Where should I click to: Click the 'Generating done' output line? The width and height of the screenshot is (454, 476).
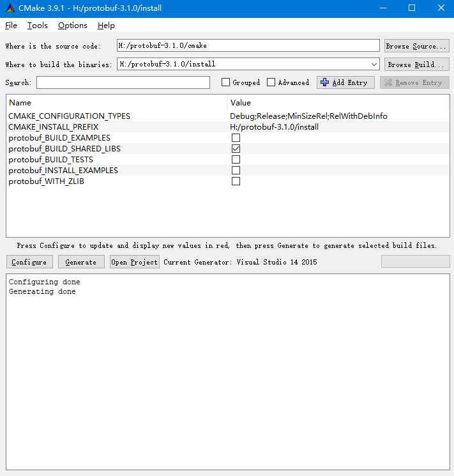42,291
